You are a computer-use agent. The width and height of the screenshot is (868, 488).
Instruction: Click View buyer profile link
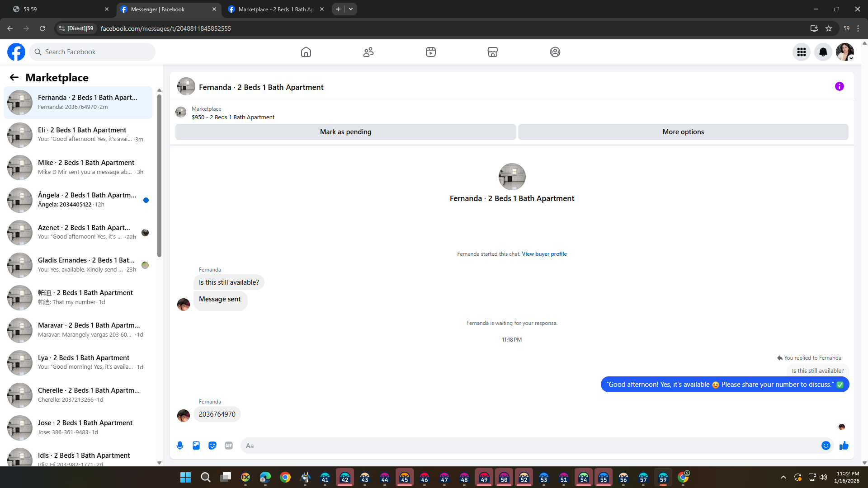coord(544,254)
